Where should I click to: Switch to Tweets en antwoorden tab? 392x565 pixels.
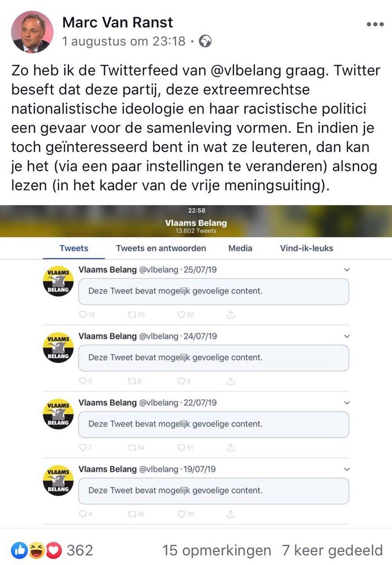(161, 248)
